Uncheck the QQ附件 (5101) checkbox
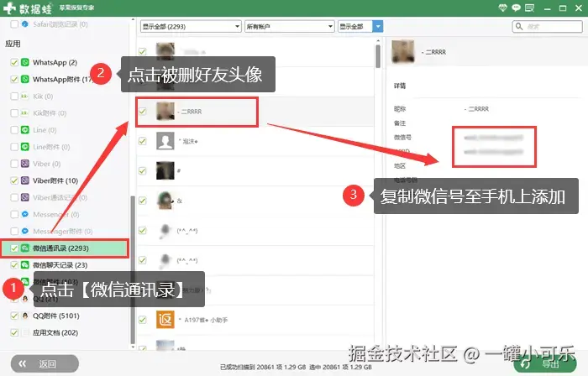 coord(14,316)
